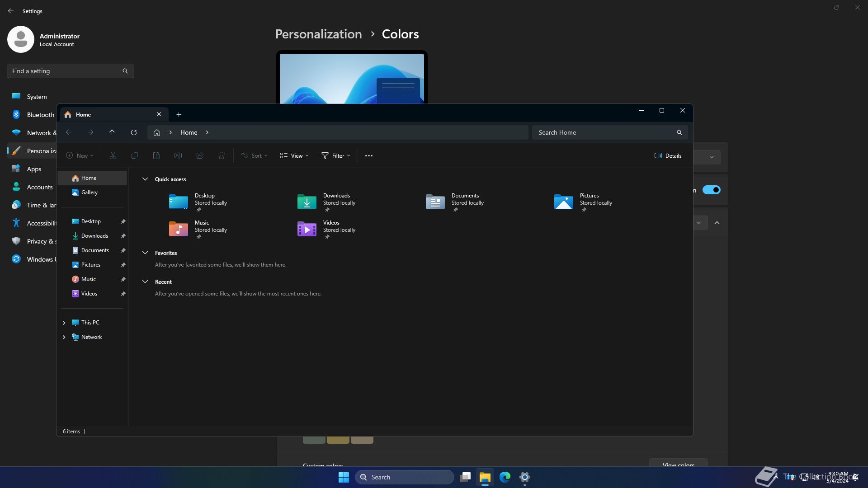Viewport: 868px width, 488px height.
Task: Select Gallery in navigation pane
Action: (89, 192)
